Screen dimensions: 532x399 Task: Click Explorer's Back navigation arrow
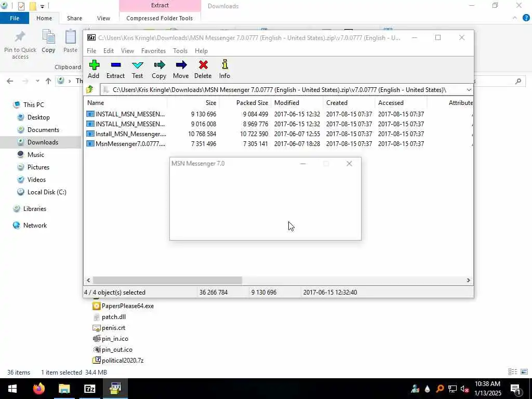tap(10, 81)
